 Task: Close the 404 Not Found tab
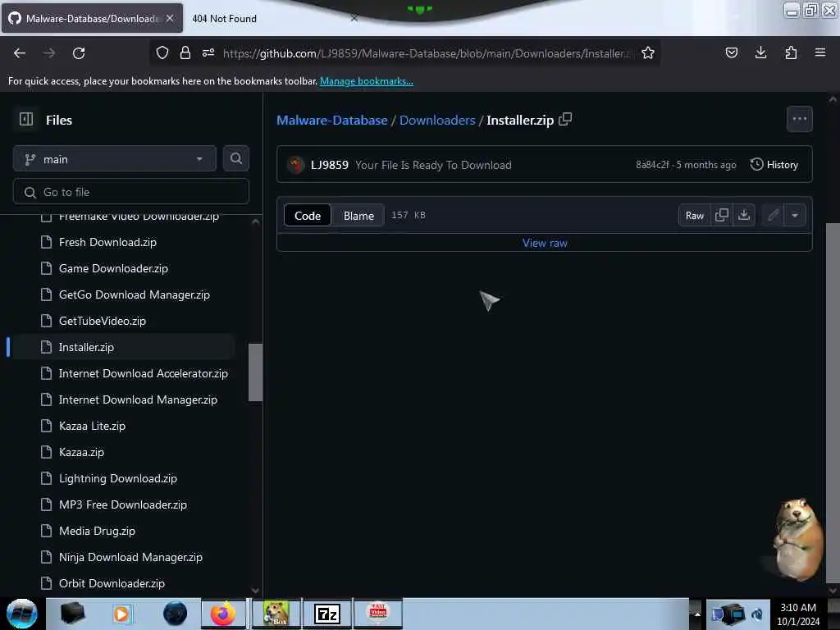[x=354, y=18]
